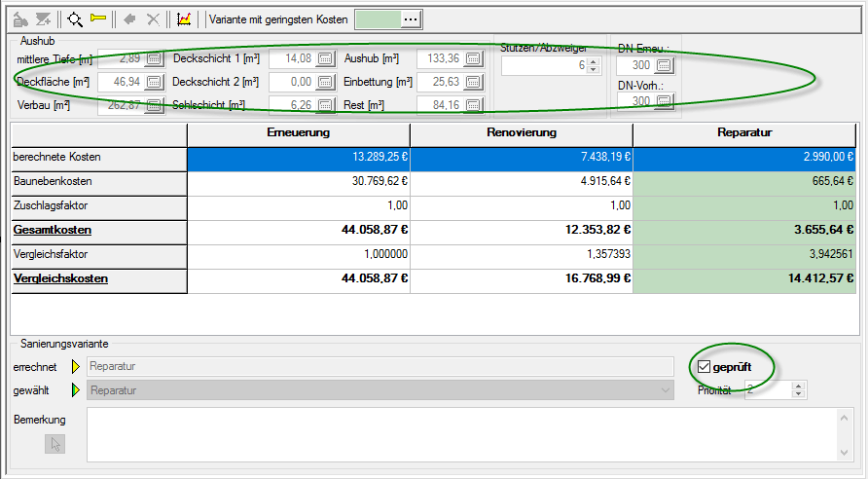Click the gray back arrow toolbar icon
The image size is (868, 479).
[128, 18]
